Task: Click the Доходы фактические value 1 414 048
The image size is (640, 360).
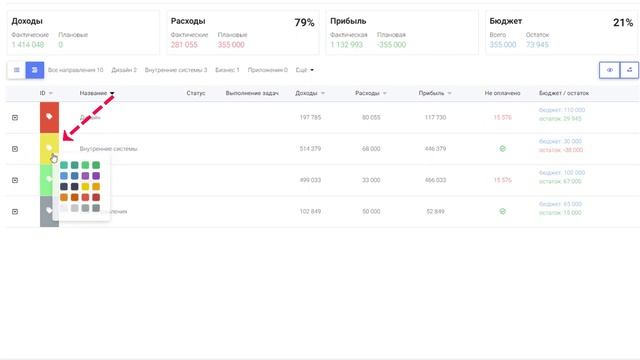Action: coord(28,44)
